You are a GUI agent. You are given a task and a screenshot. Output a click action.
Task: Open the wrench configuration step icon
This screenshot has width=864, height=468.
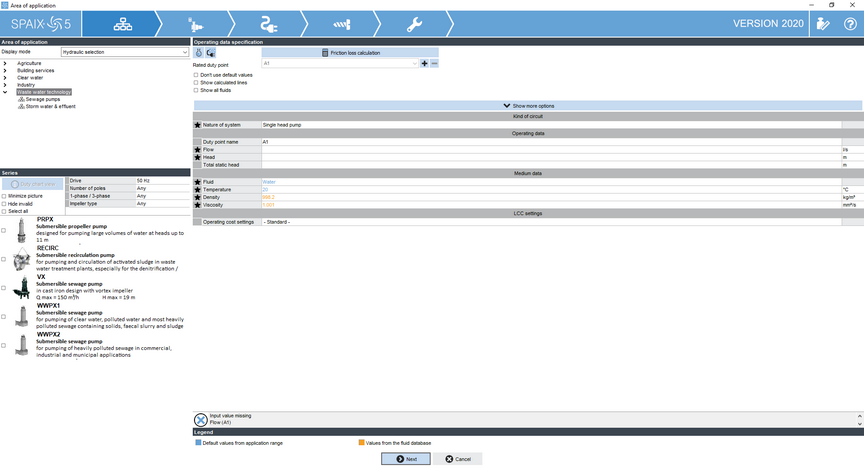pos(414,24)
